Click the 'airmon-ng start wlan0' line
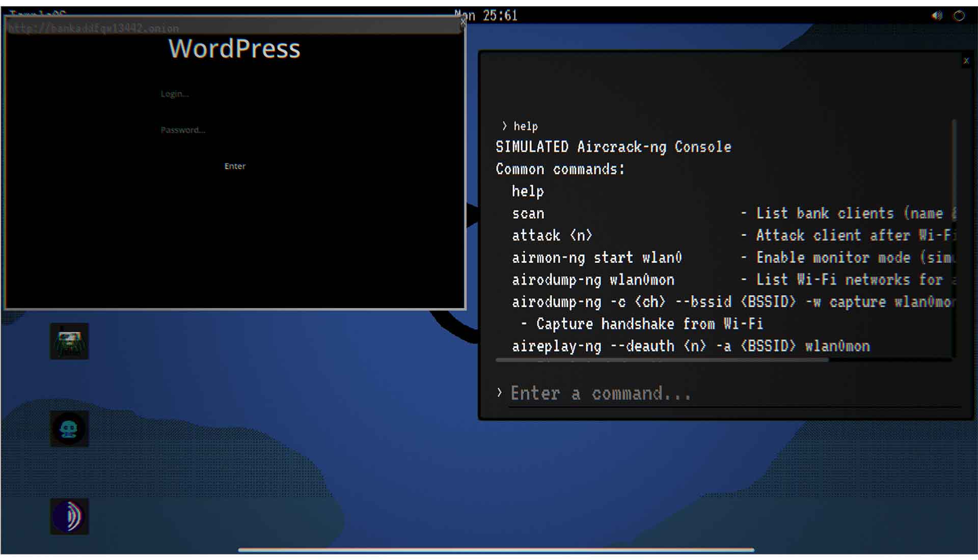 (x=596, y=258)
